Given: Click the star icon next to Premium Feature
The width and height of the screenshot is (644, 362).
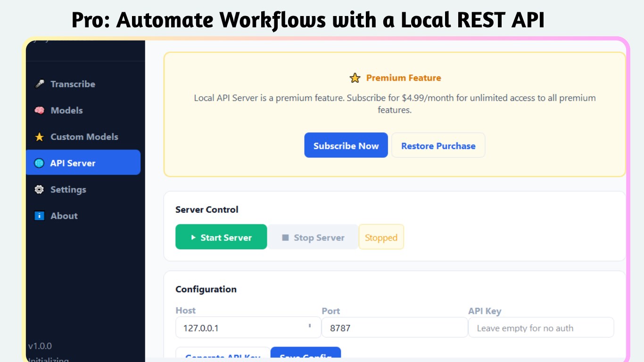Looking at the screenshot, I should click(x=355, y=78).
